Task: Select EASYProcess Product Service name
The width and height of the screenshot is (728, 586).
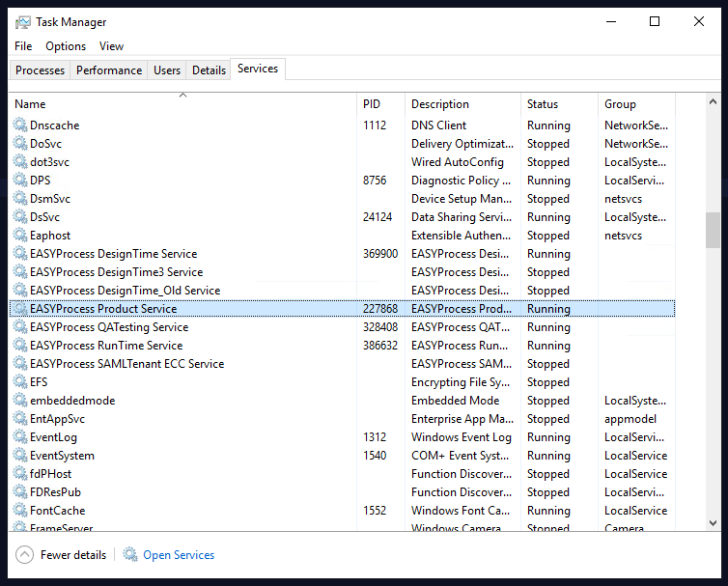Action: [x=103, y=309]
